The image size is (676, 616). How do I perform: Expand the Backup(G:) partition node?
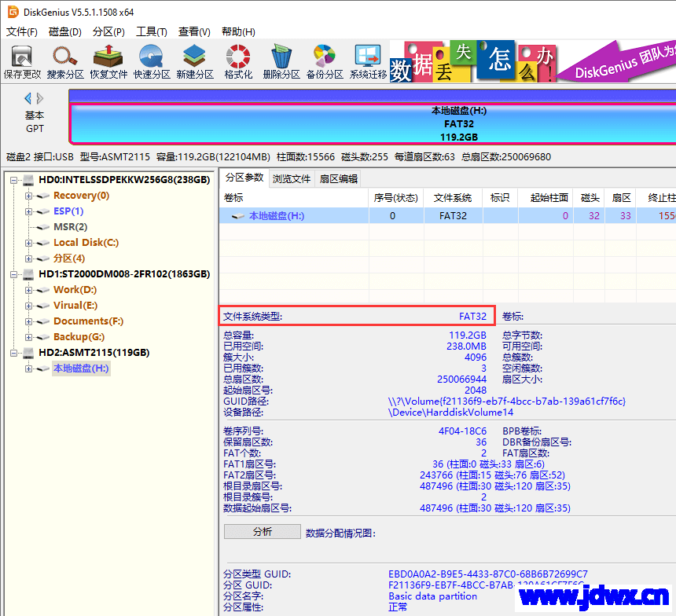(28, 337)
